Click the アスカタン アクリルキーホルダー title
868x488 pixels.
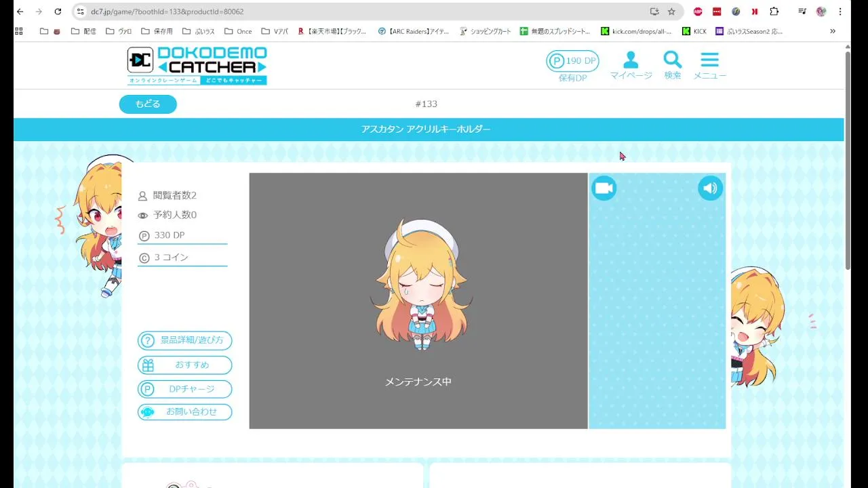point(426,129)
